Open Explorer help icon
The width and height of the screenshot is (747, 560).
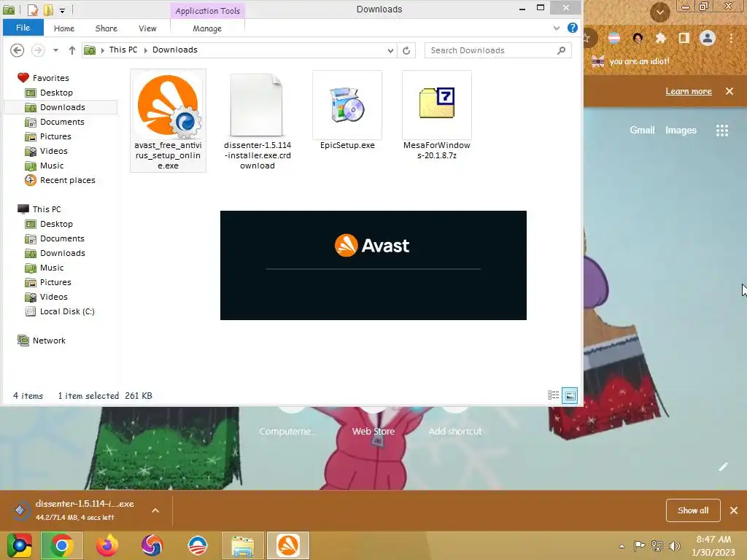(572, 28)
